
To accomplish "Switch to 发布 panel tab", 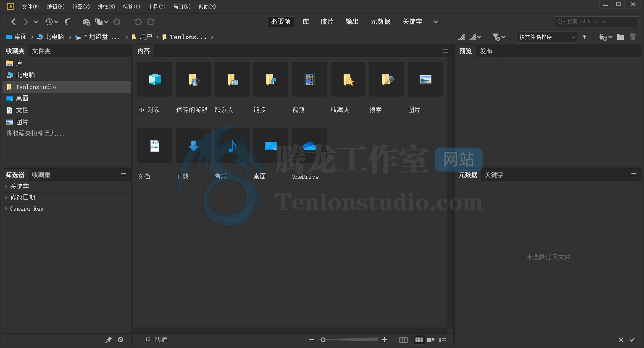I will pos(486,51).
